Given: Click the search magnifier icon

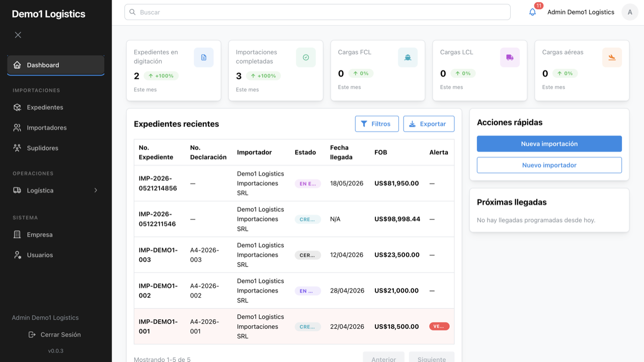Looking at the screenshot, I should [132, 12].
